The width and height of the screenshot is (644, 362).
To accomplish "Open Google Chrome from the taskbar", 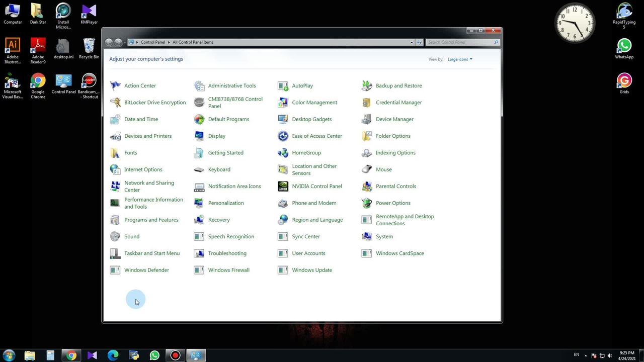I will coord(71,355).
